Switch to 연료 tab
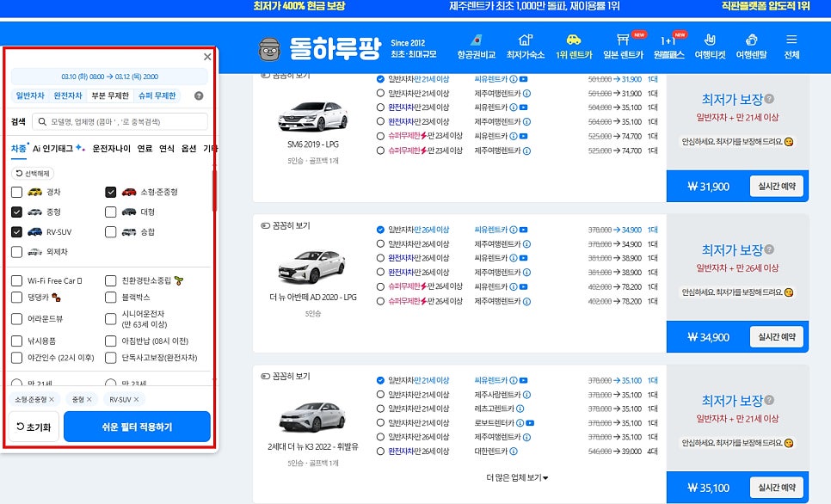Image resolution: width=831 pixels, height=504 pixels. coord(145,149)
